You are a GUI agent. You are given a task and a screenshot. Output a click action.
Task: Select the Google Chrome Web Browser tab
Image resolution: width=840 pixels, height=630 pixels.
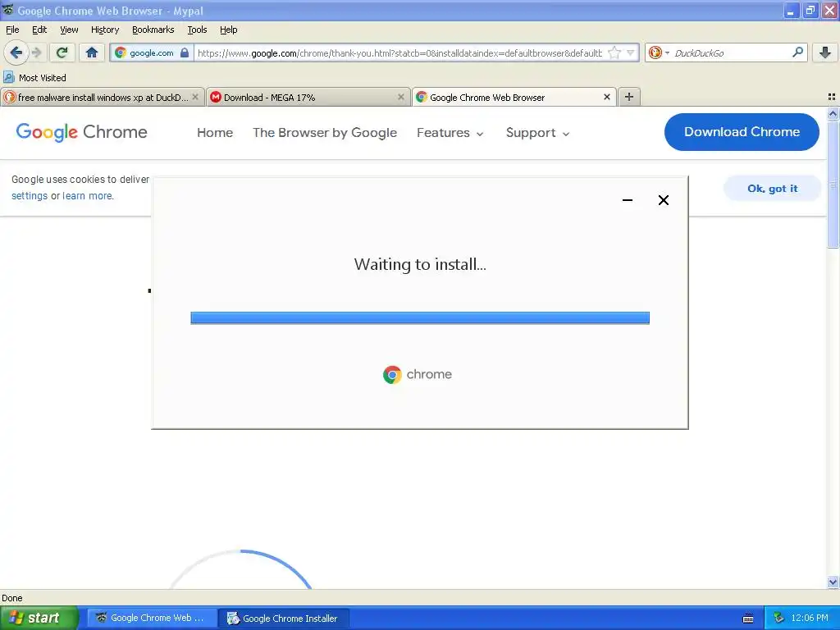click(514, 97)
